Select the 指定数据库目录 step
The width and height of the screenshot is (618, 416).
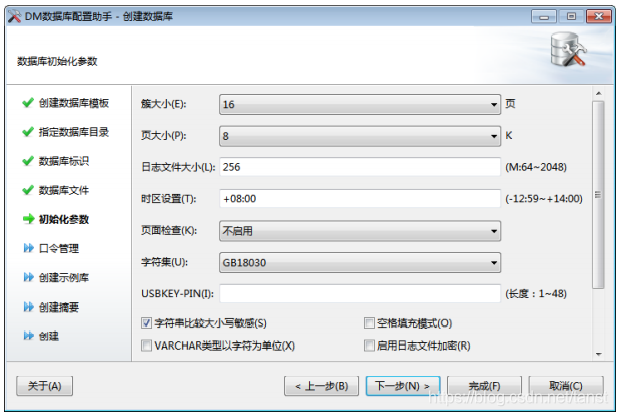(74, 132)
